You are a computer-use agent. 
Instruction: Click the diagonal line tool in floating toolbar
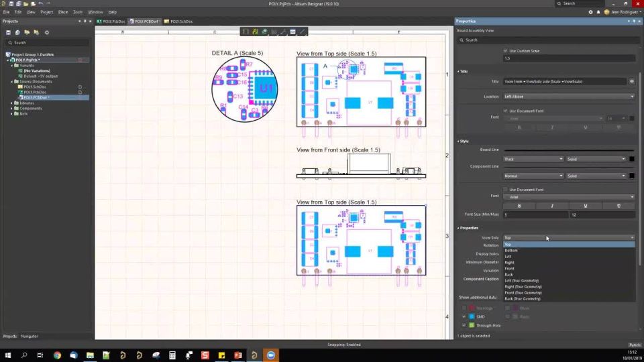coord(303,32)
